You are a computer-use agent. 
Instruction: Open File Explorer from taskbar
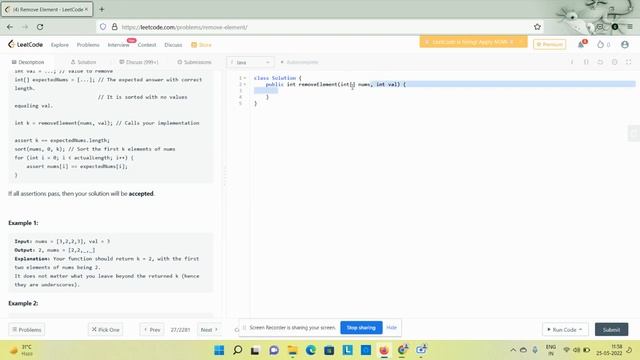[293, 350]
